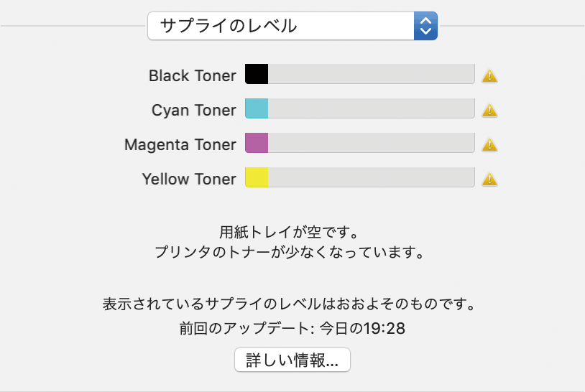Select the Magenta Toner label
Image resolution: width=585 pixels, height=392 pixels.
(x=180, y=144)
